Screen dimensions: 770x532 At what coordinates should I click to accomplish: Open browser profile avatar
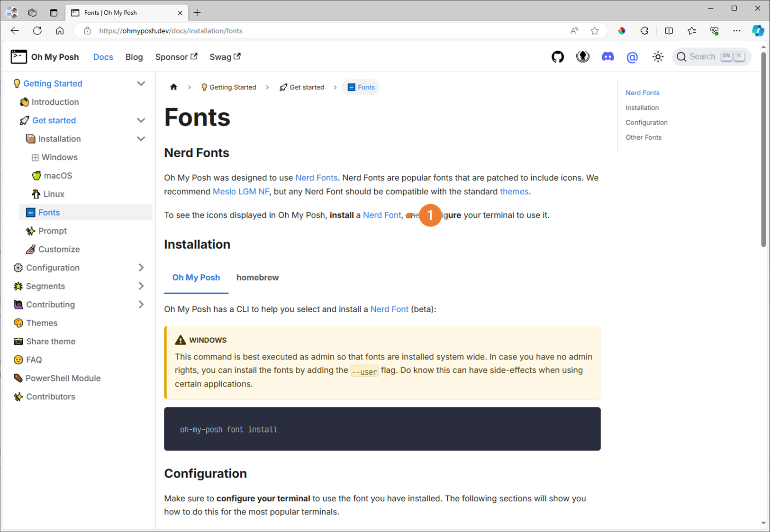[x=11, y=13]
